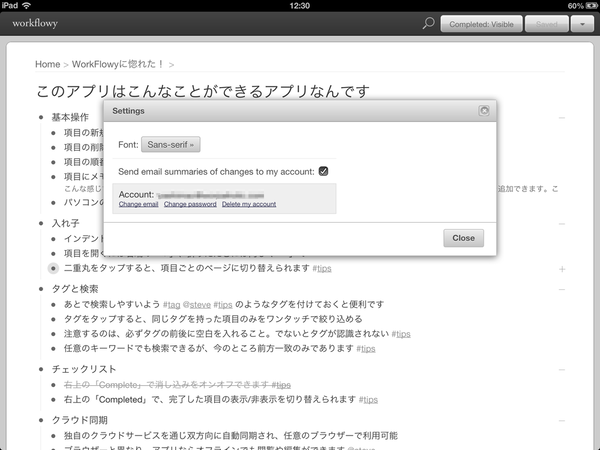
Task: Tap the bullet of あとで検索しやすいよう item
Action: 53,305
